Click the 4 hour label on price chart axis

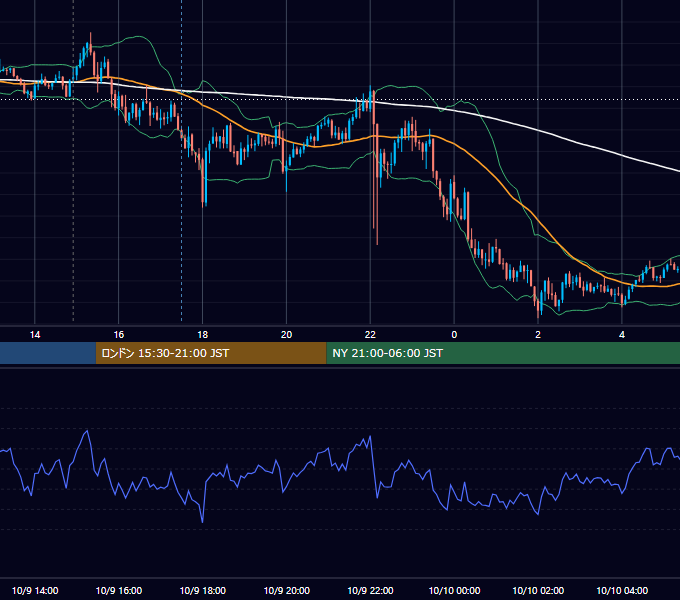click(622, 335)
